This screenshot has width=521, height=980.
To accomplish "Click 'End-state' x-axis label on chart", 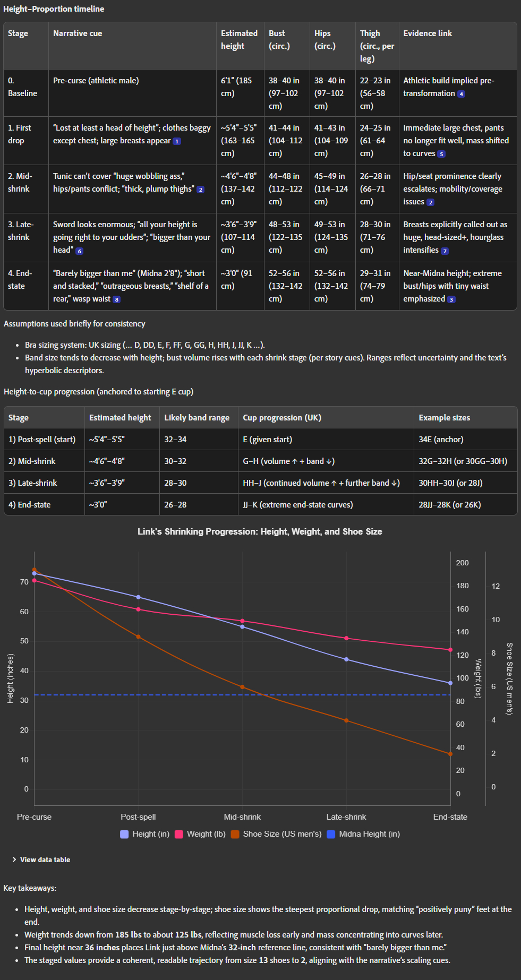I will (x=450, y=817).
